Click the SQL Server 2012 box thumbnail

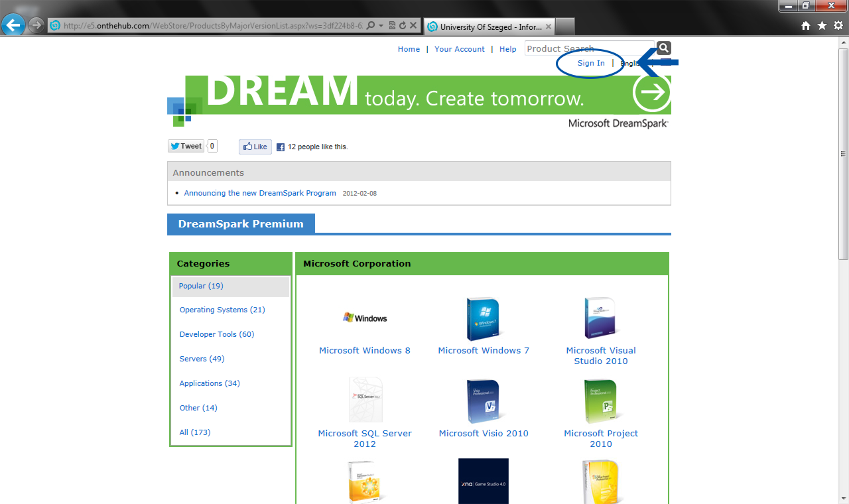[x=366, y=400]
